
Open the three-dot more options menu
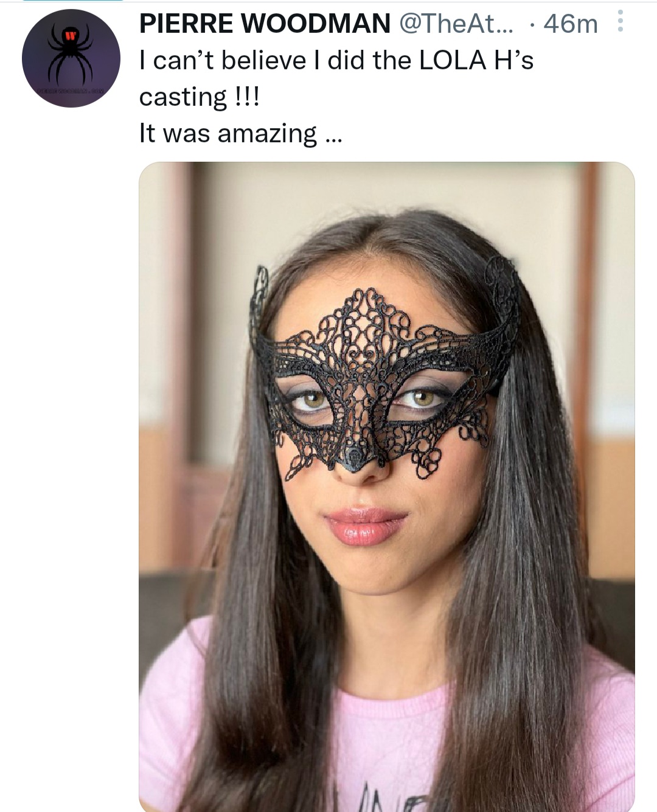click(x=620, y=21)
